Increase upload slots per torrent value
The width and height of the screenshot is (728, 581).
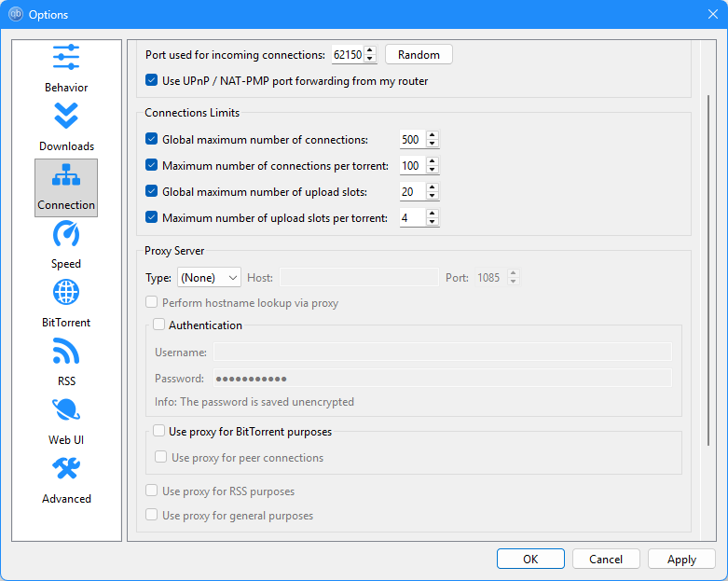433,214
